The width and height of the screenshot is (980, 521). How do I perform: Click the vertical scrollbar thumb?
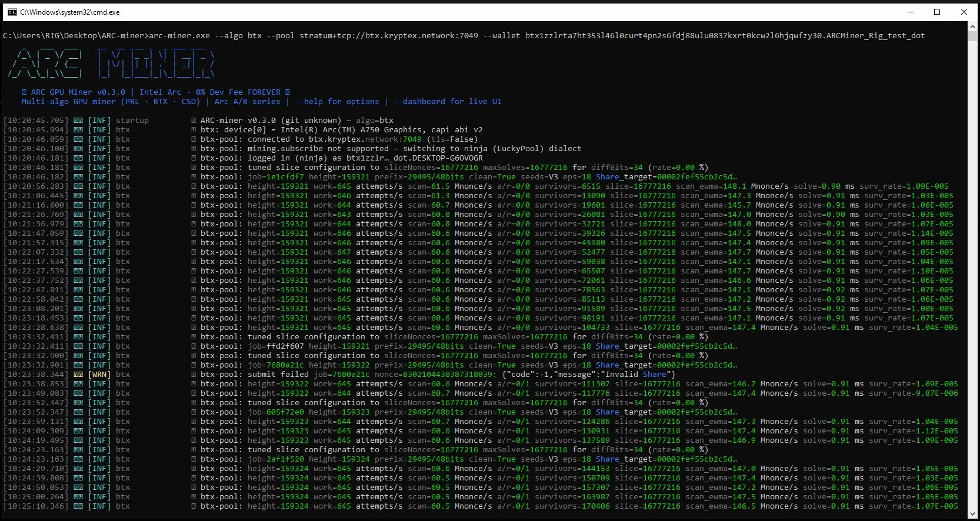click(972, 36)
